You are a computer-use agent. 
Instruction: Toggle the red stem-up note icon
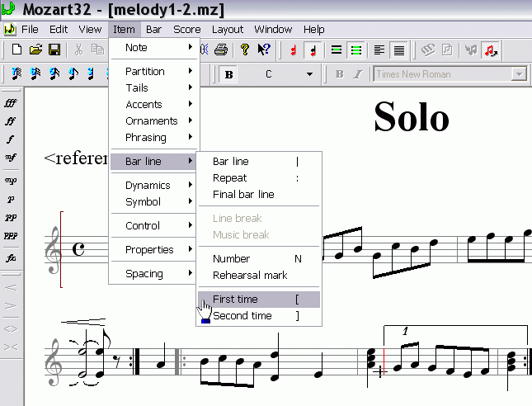coord(294,50)
